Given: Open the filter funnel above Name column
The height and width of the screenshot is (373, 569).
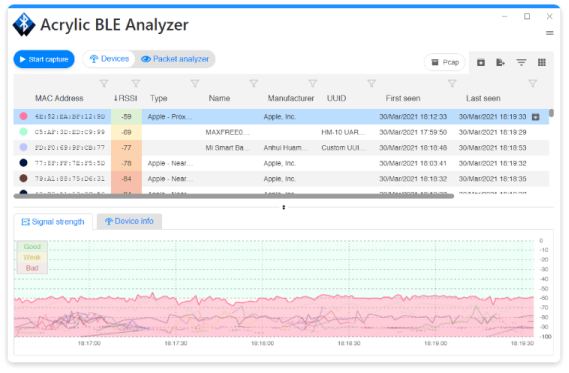Looking at the screenshot, I should [254, 84].
